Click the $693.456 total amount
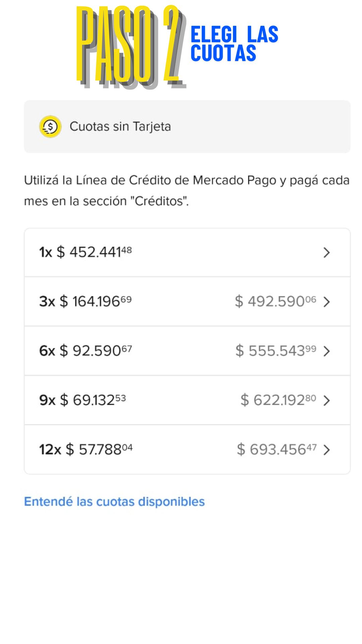362x644 pixels. point(277,449)
